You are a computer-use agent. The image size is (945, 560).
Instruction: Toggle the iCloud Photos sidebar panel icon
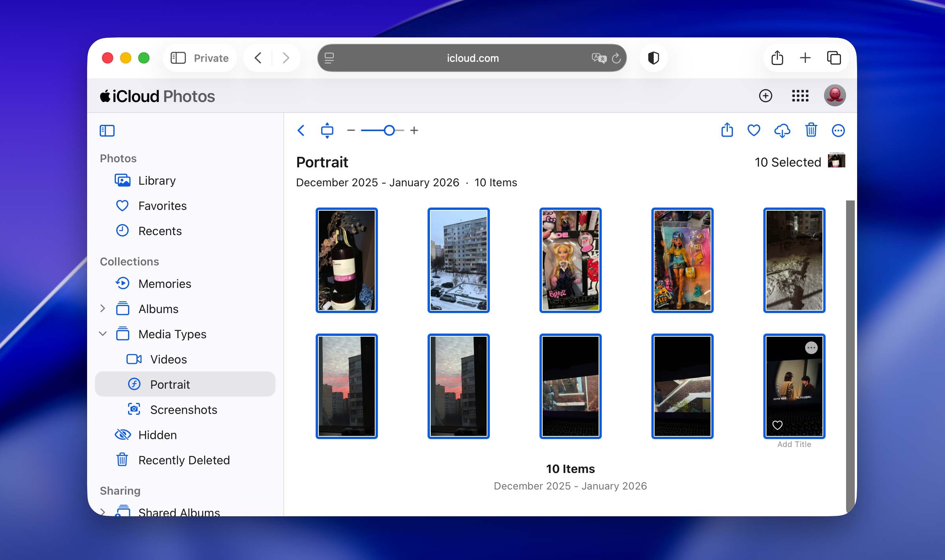click(x=107, y=131)
